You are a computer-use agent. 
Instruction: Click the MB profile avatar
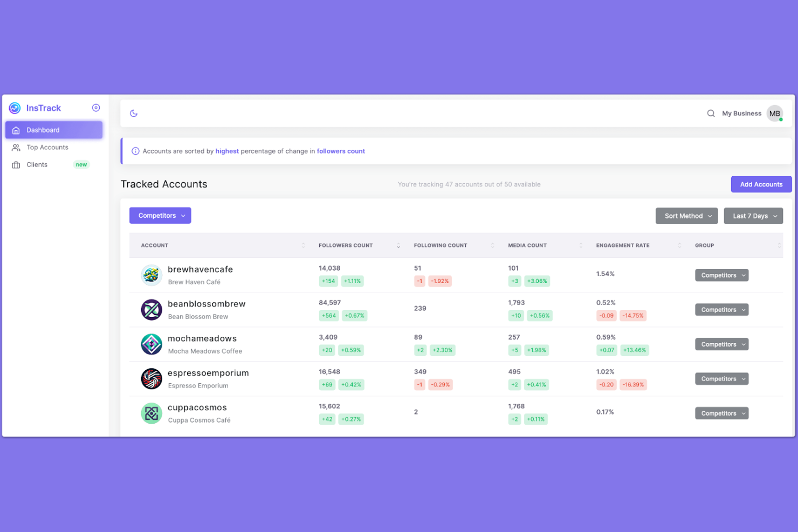[775, 113]
